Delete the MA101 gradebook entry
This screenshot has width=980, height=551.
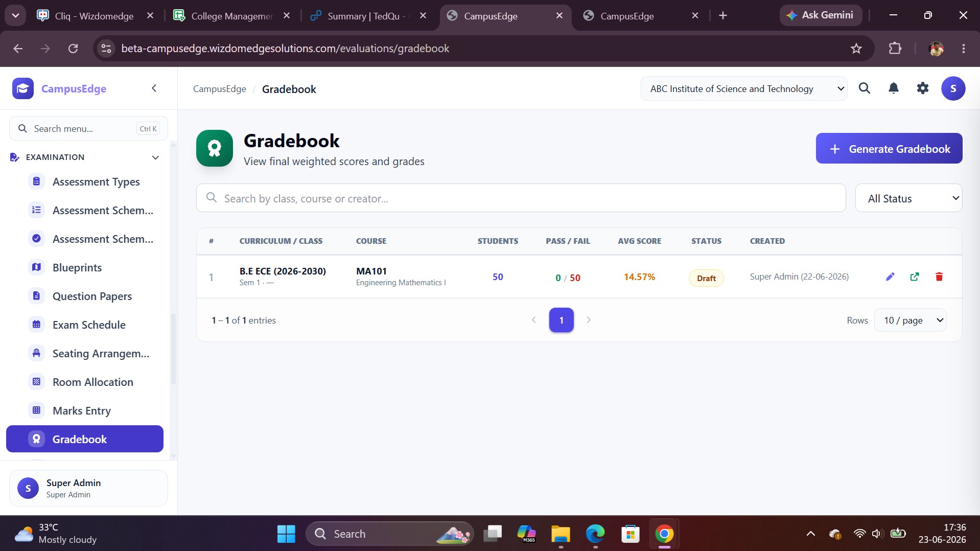coord(939,277)
